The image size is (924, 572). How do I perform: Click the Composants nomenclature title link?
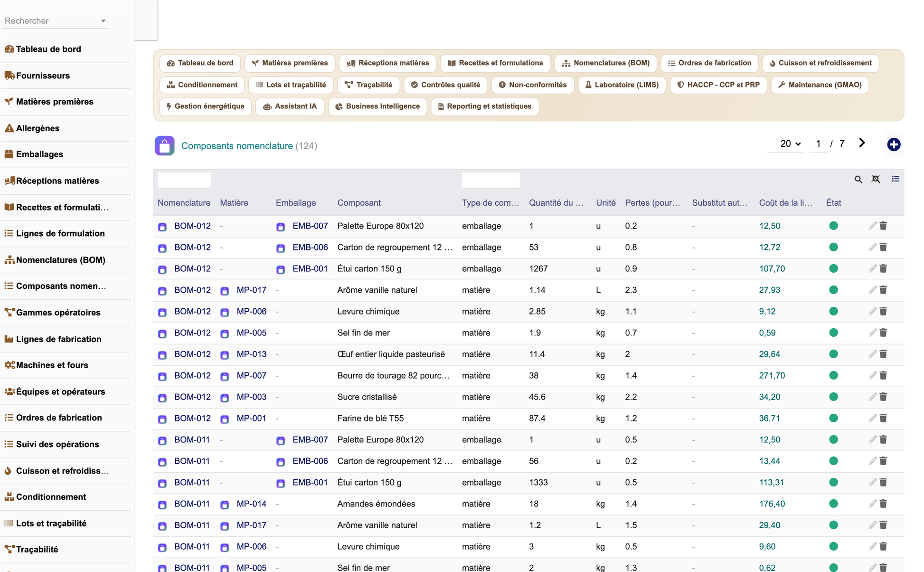(x=237, y=146)
